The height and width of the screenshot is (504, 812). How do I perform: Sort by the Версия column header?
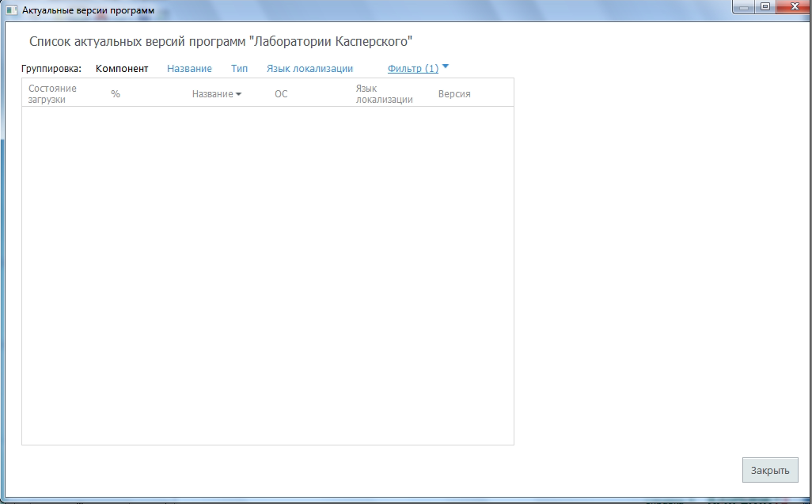click(x=454, y=93)
